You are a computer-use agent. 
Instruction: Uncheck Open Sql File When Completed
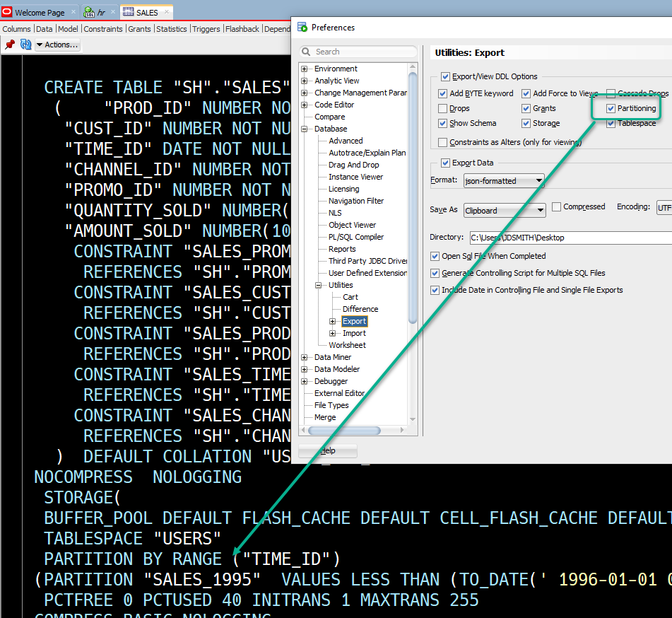(x=435, y=256)
